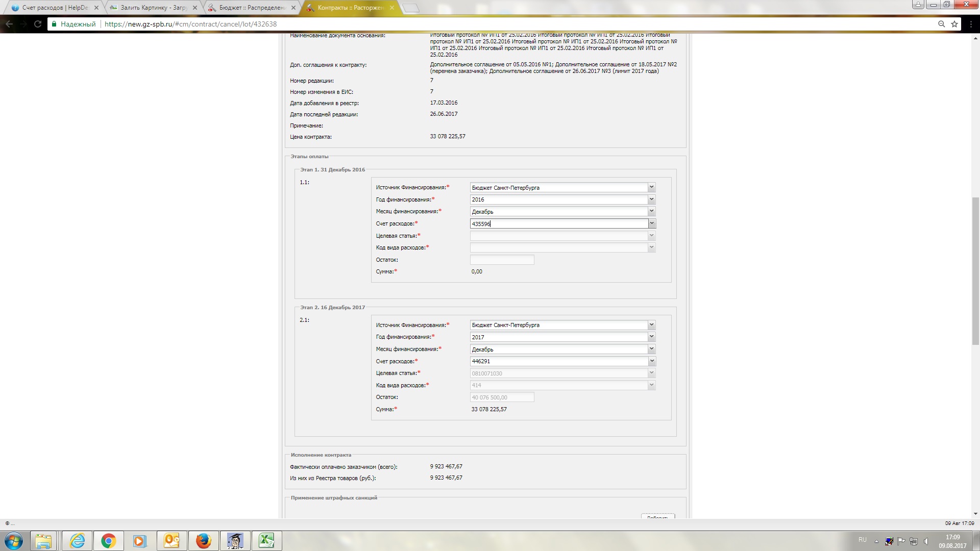Viewport: 980px width, 551px height.
Task: Reload the page with refresh icon
Action: coord(37,24)
